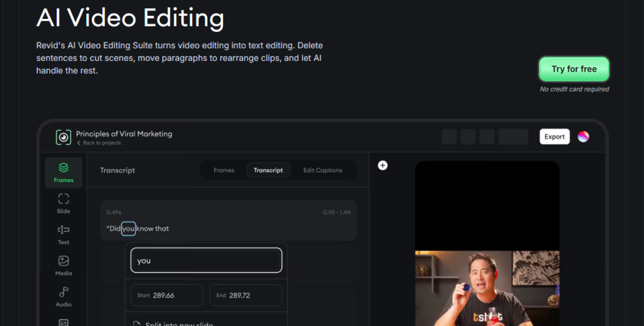Switch to the Frames tab
Viewport: 644px width, 326px height.
pos(224,170)
